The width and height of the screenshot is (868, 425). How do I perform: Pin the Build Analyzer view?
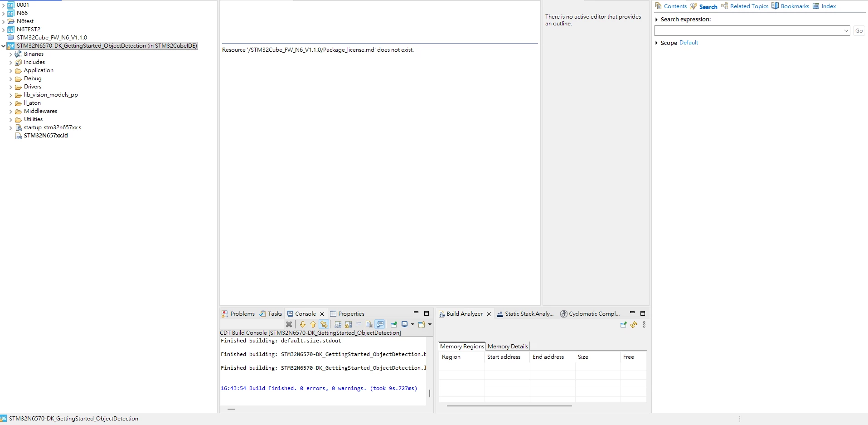tap(623, 324)
